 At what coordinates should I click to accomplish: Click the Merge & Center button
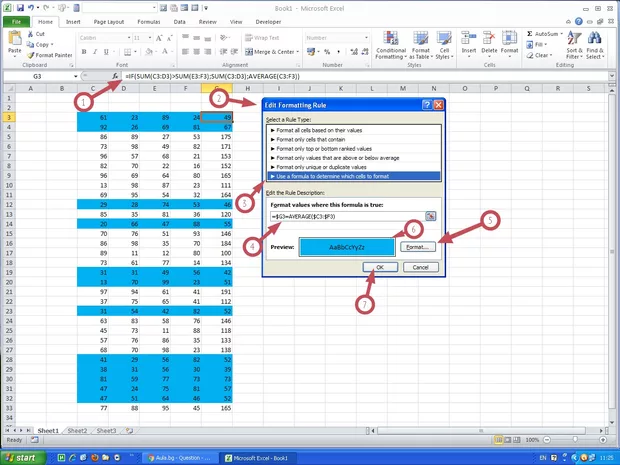(x=270, y=52)
